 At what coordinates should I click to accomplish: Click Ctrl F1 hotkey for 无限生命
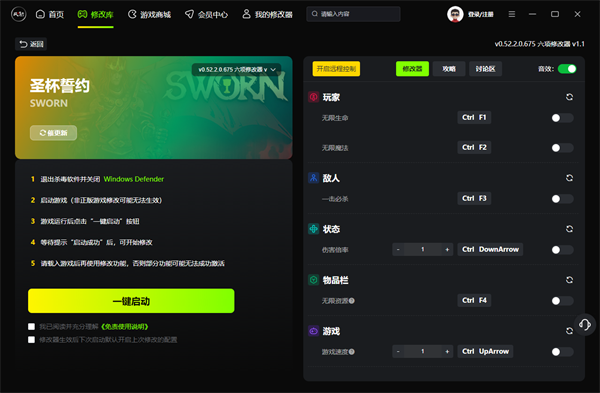474,117
